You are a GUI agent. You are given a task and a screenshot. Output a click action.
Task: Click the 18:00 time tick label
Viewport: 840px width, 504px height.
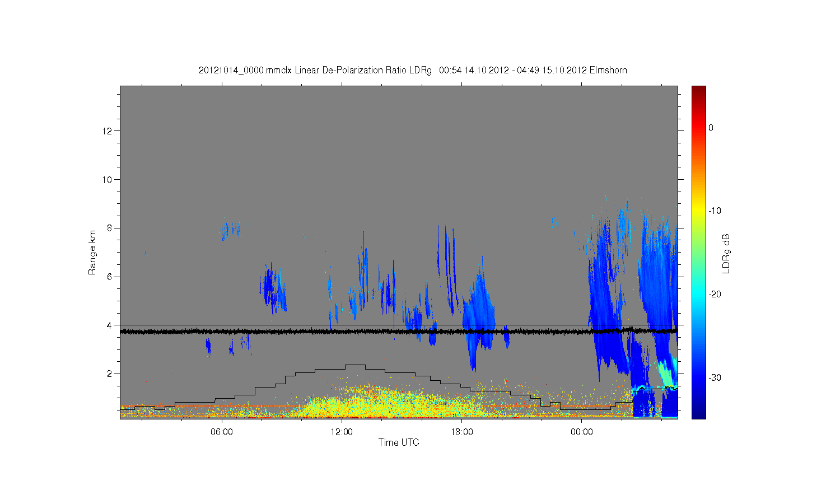pos(462,432)
